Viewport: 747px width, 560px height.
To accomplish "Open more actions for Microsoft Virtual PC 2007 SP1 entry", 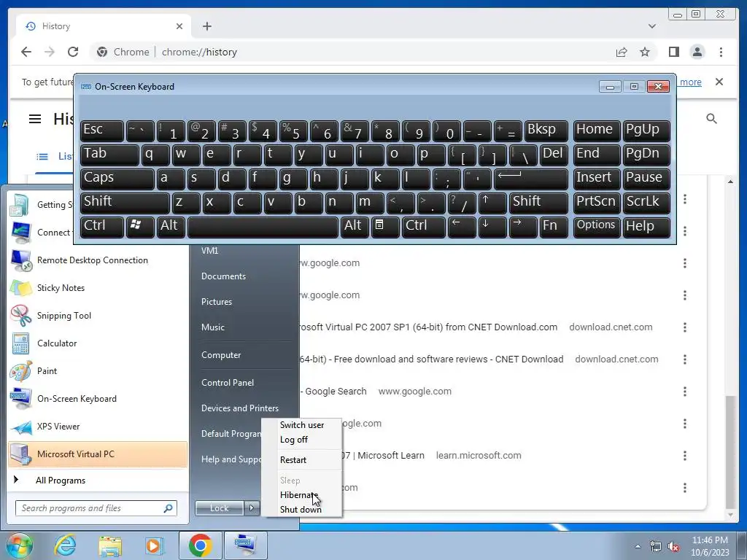I will click(x=684, y=327).
